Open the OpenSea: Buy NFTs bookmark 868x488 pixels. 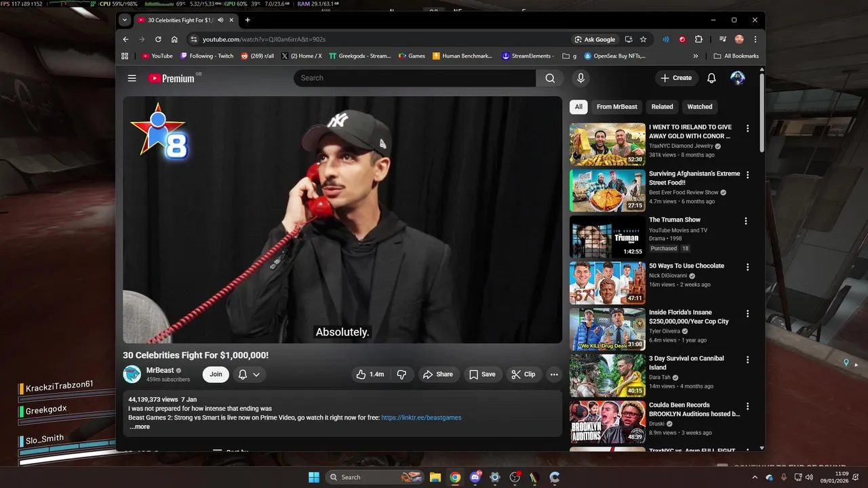click(x=614, y=56)
